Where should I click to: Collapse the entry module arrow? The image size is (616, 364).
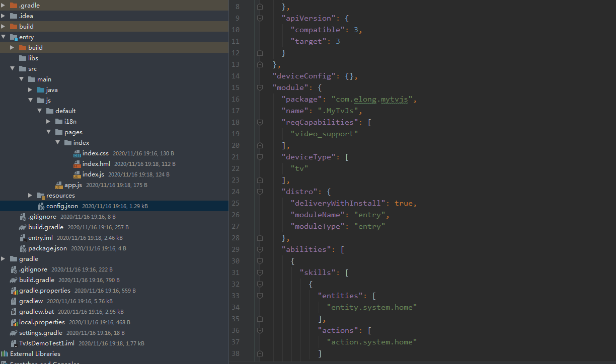coord(4,37)
